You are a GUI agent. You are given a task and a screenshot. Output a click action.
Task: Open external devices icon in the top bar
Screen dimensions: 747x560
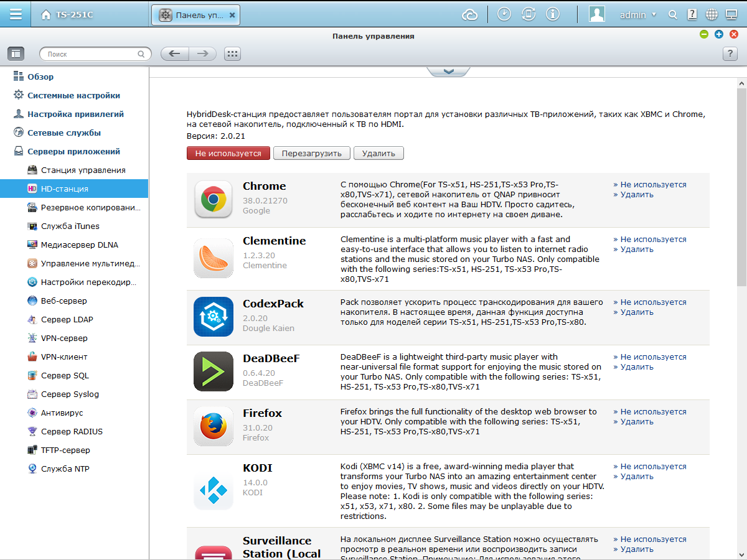(529, 14)
